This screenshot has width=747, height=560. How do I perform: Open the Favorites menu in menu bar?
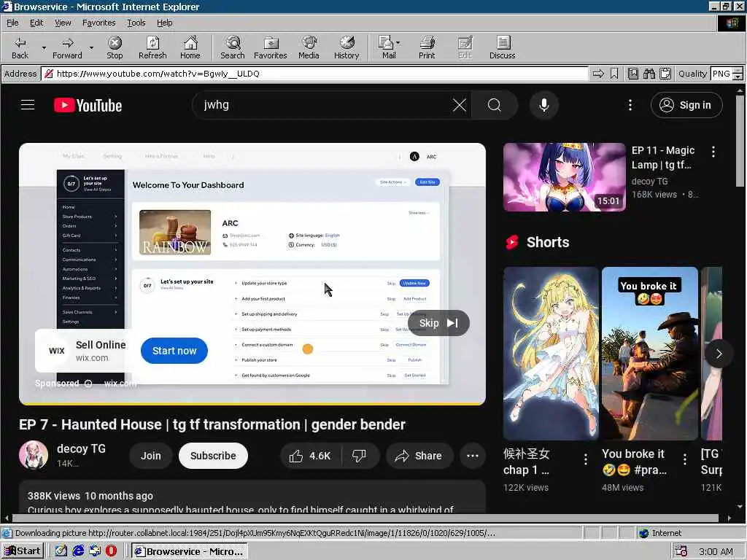pos(98,23)
